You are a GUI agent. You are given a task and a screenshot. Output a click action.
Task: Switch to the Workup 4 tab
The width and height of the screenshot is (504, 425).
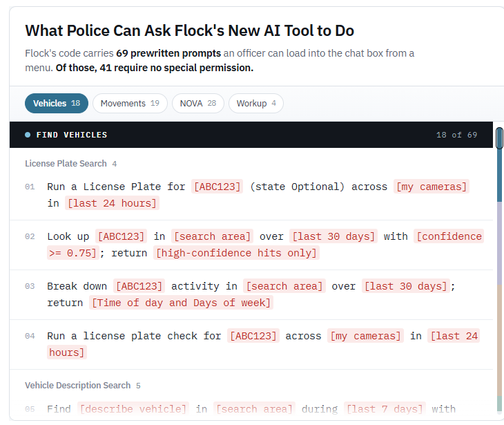256,103
